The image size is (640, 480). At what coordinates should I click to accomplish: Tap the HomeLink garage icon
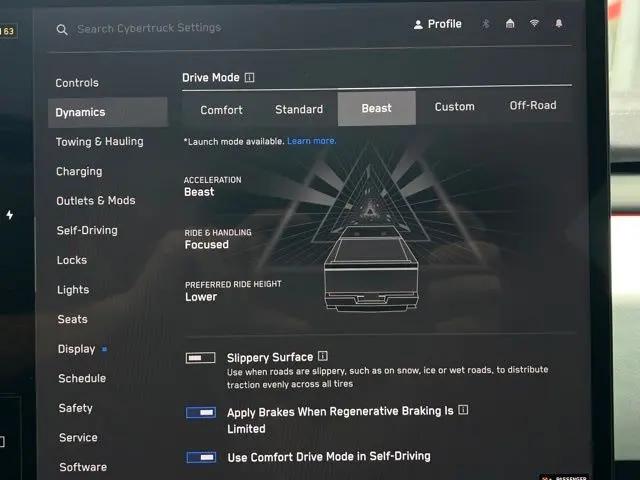click(x=510, y=23)
